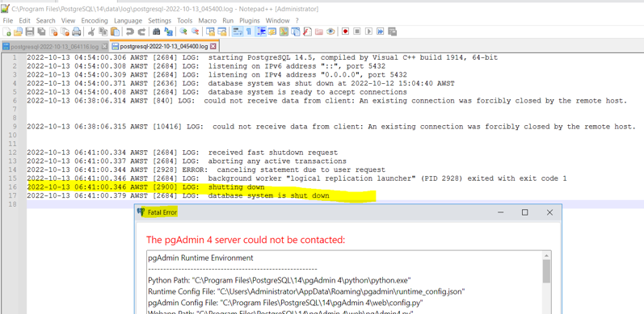Screen dimensions: 644x314
Task: Expand the Language menu
Action: click(128, 20)
